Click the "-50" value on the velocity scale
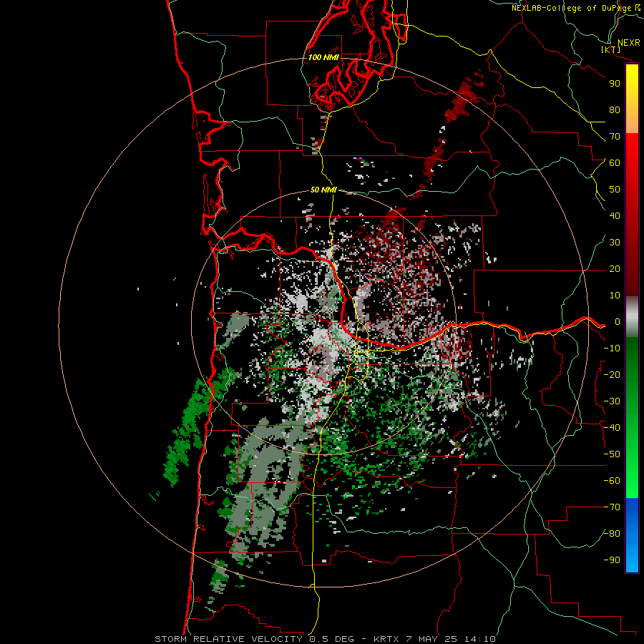Screen dimensions: 644x644 [612, 454]
